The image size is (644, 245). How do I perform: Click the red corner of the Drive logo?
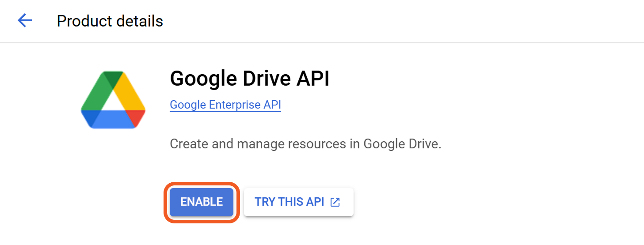click(137, 117)
